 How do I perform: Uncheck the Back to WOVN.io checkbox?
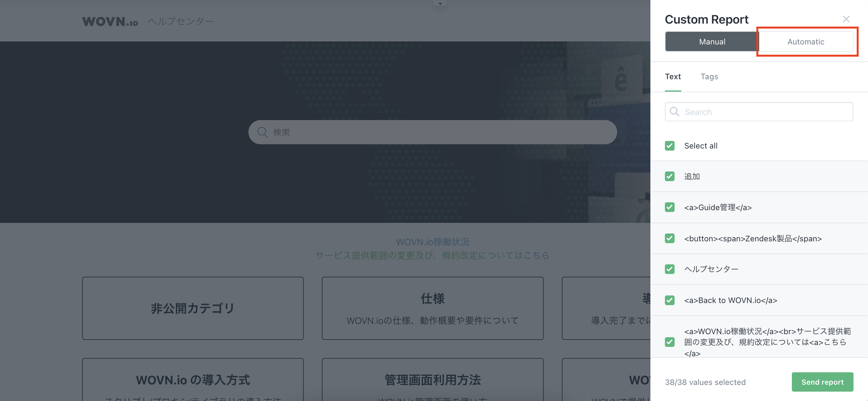[669, 300]
